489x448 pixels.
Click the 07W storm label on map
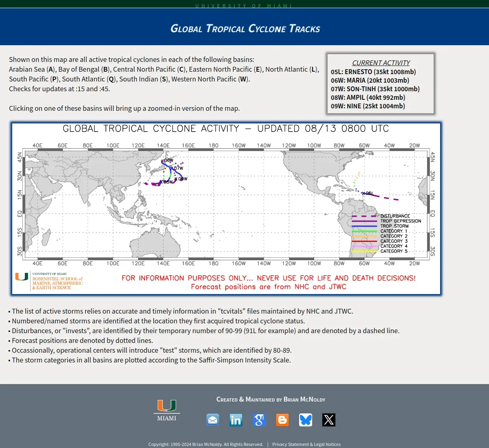click(178, 168)
